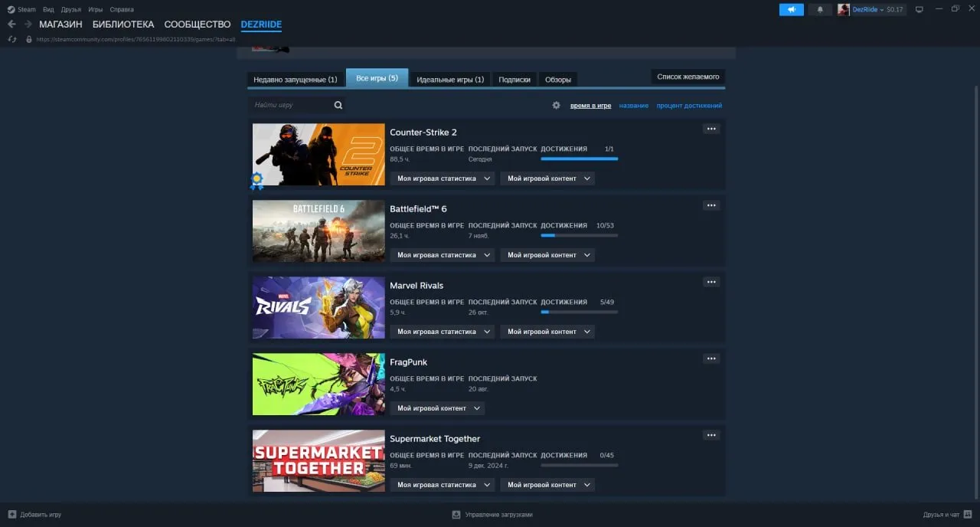
Task: Expand Marvel Rivals game statistics dropdown
Action: [442, 332]
